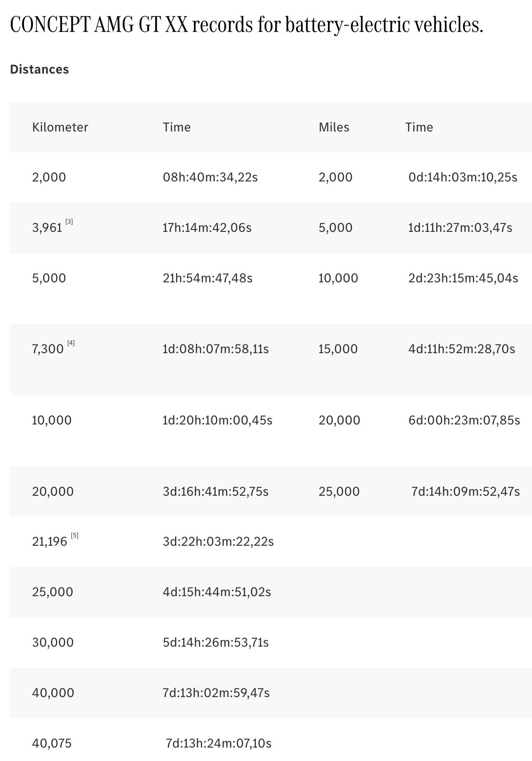Screen dimensions: 532x761
Task: Open footnote 5 next to 21,196
Action: tap(74, 536)
